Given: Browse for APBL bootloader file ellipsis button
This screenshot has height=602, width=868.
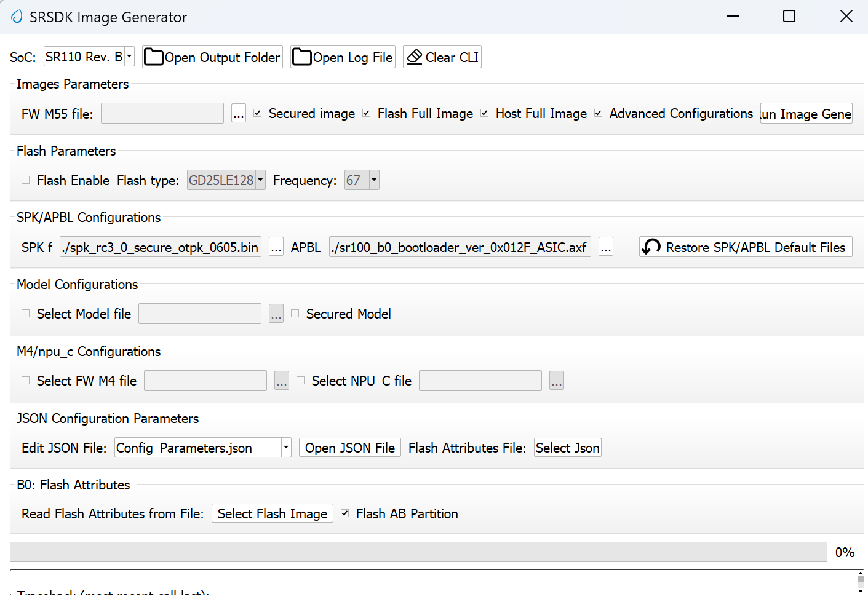Looking at the screenshot, I should [606, 247].
